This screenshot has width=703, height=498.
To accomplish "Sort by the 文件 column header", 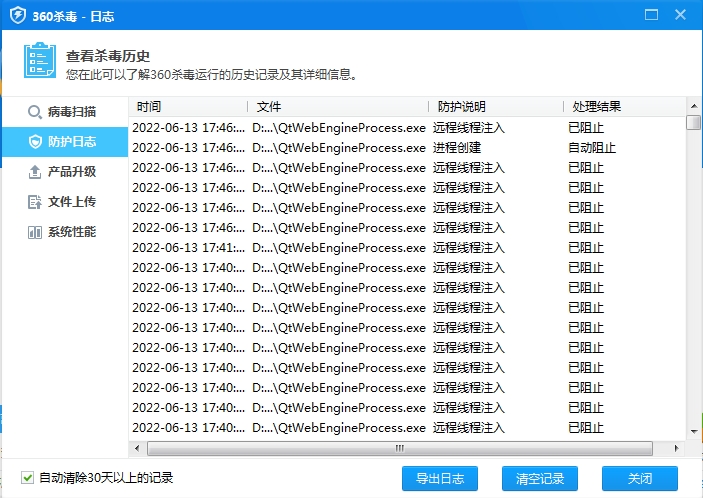I will [x=338, y=107].
